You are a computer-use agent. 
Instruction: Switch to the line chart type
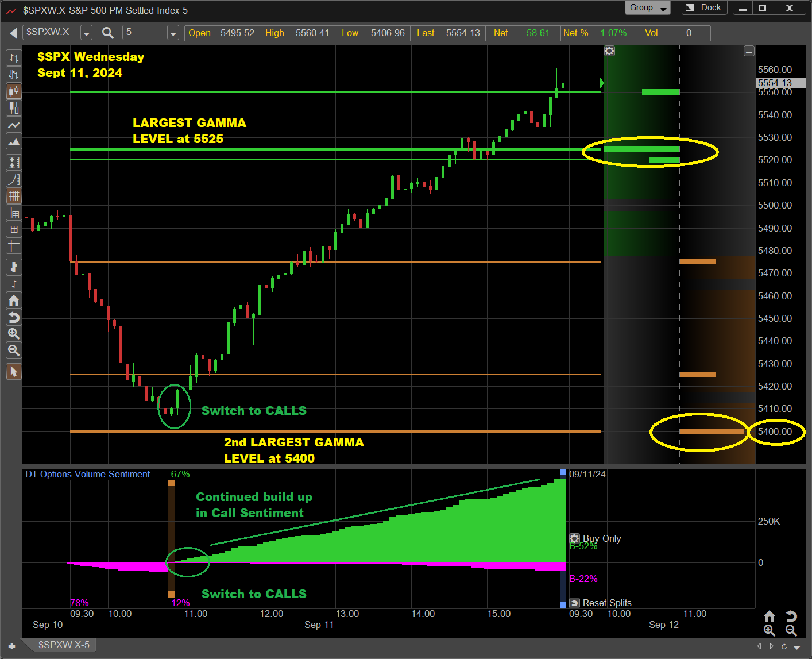14,125
